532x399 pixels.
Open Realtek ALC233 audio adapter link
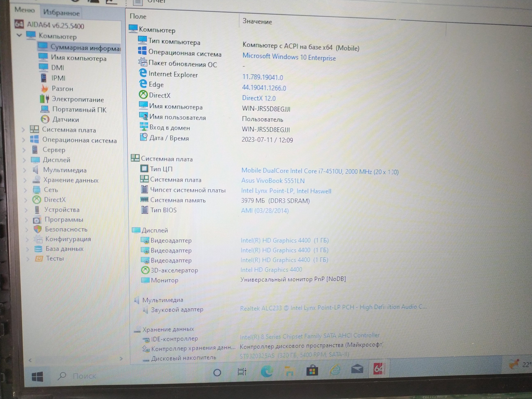coord(333,307)
